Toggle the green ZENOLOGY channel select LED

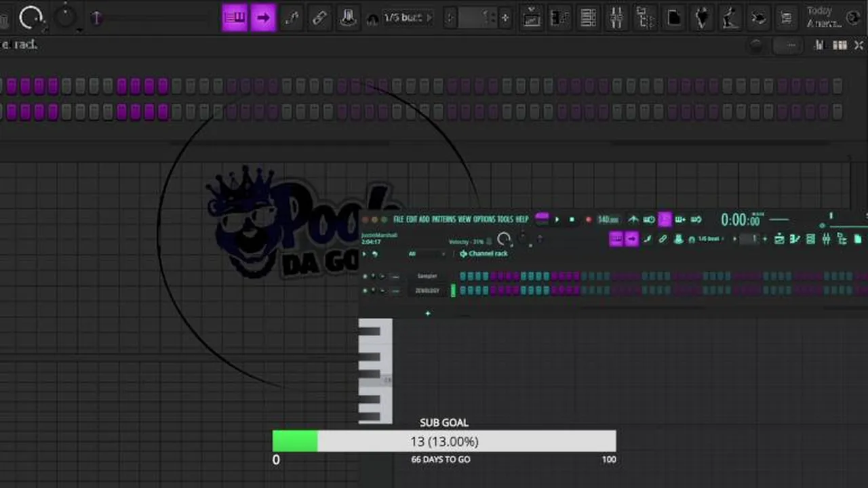(x=453, y=290)
